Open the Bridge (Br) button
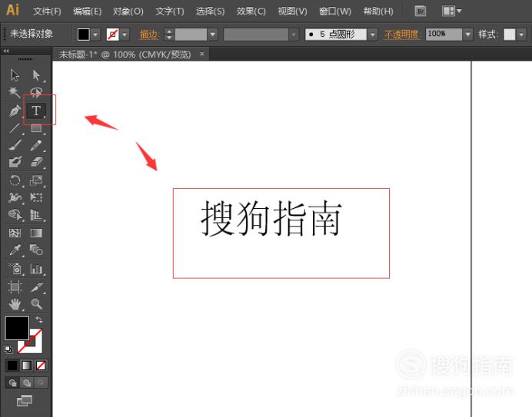 [x=420, y=12]
